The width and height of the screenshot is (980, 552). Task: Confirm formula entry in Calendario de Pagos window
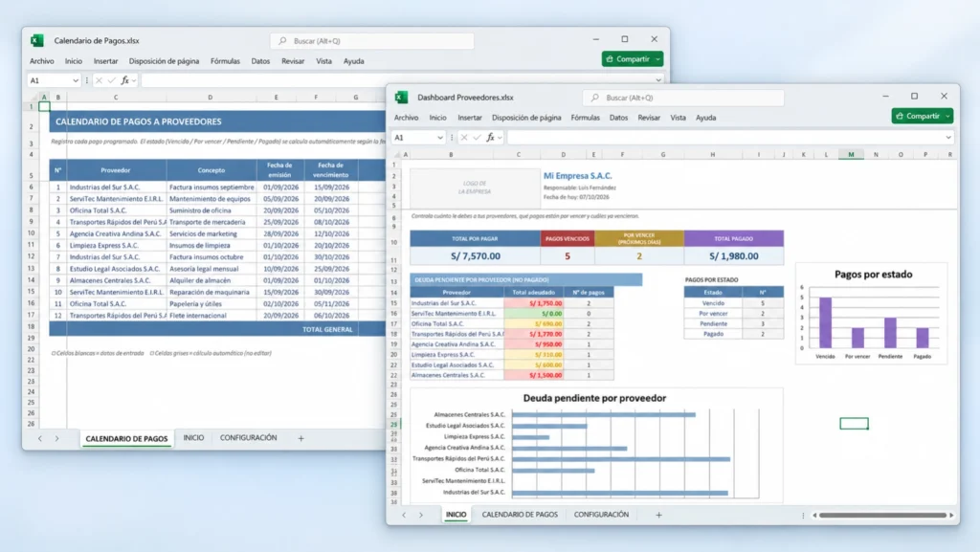coord(111,80)
